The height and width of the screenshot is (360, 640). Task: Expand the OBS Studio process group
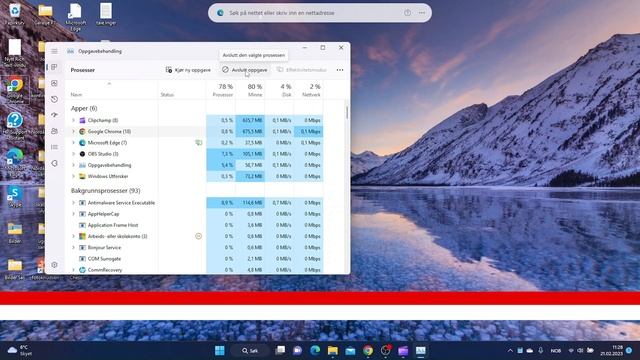73,154
